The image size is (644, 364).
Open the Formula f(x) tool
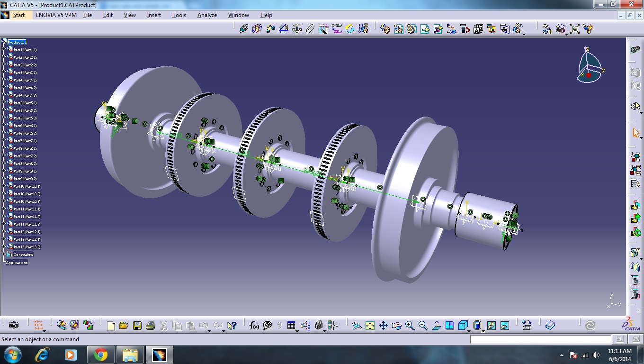coord(254,325)
